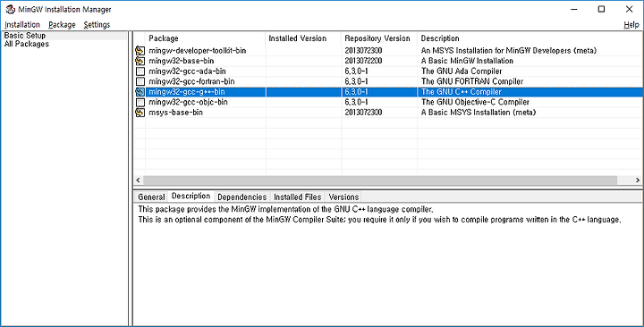Click the horizontal scrollbar left arrow
This screenshot has width=644, height=327.
click(x=138, y=180)
